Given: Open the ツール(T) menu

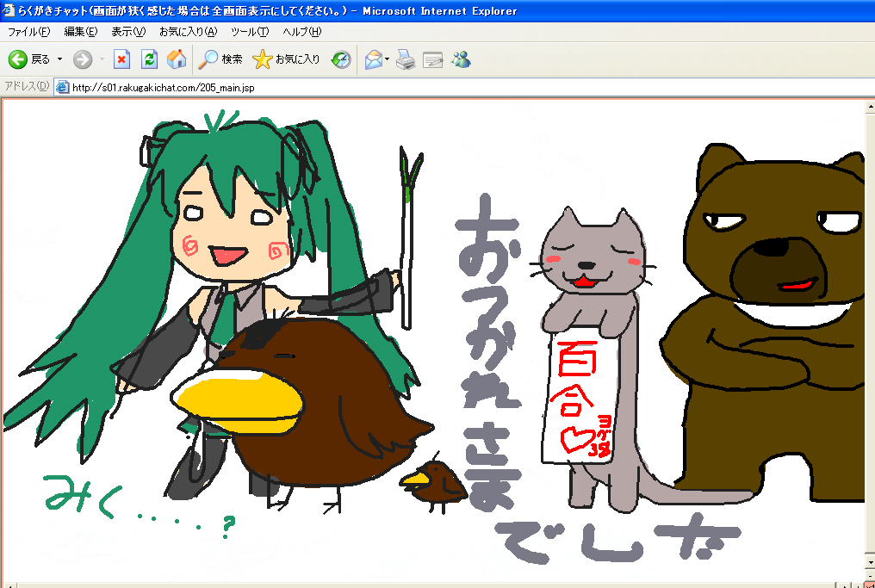Looking at the screenshot, I should point(250,32).
